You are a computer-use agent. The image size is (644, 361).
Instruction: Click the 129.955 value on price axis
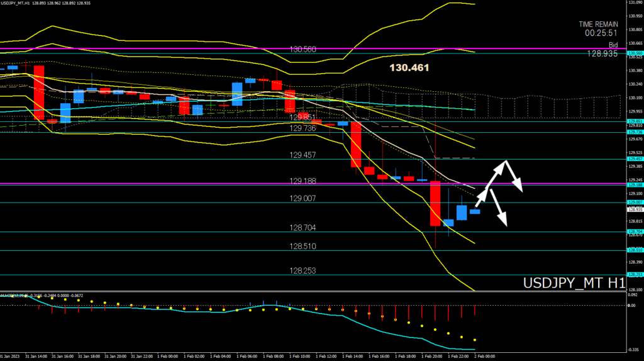[x=635, y=111]
